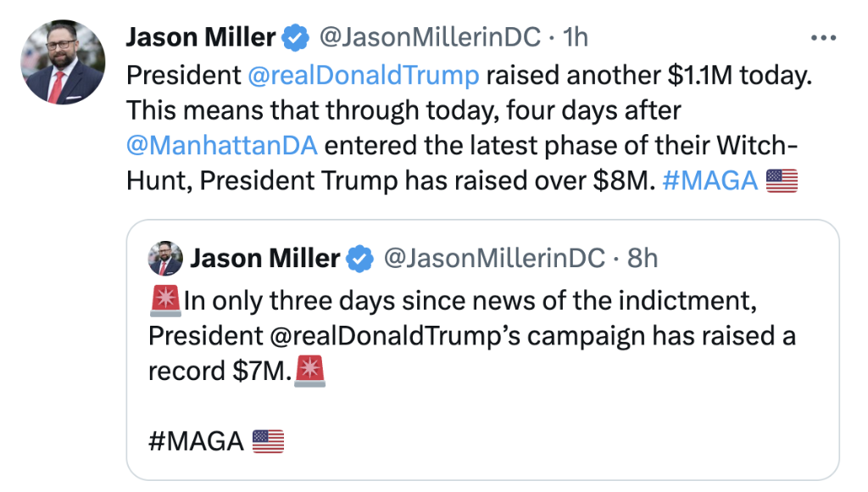Viewport: 868px width, 492px height.
Task: Open the quoted tweet about the record $7M
Action: 551,407
